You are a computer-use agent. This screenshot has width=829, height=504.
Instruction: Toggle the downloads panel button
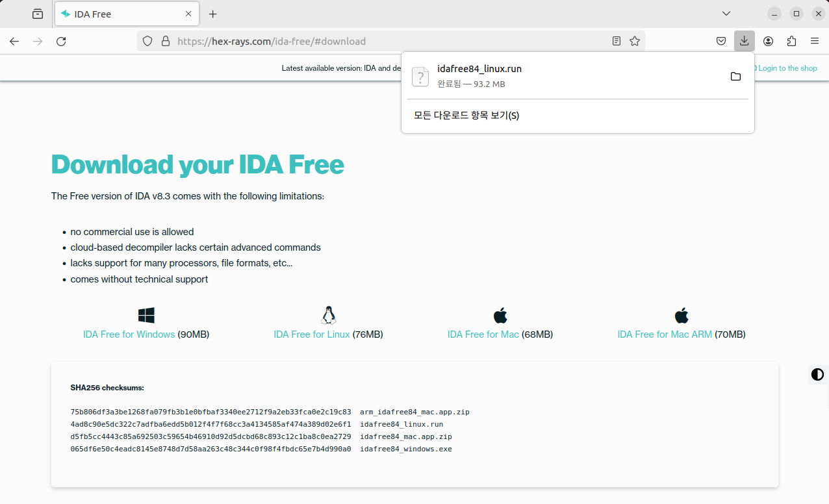tap(745, 41)
